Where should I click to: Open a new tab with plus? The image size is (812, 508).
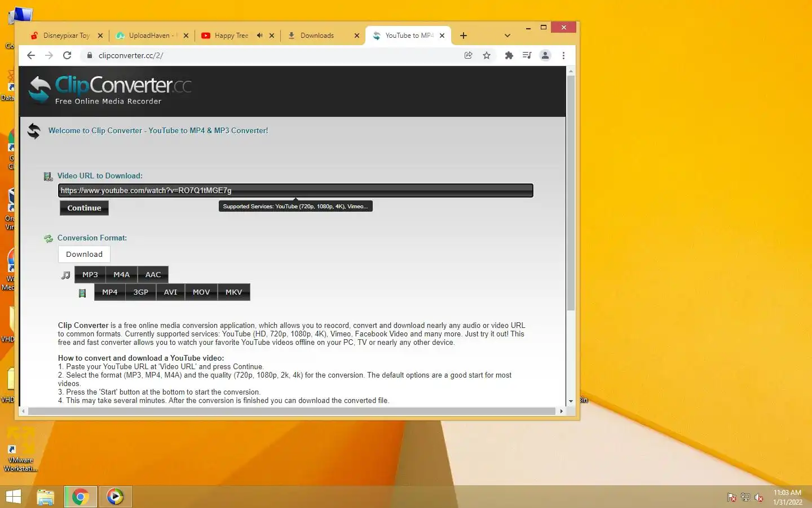click(464, 36)
